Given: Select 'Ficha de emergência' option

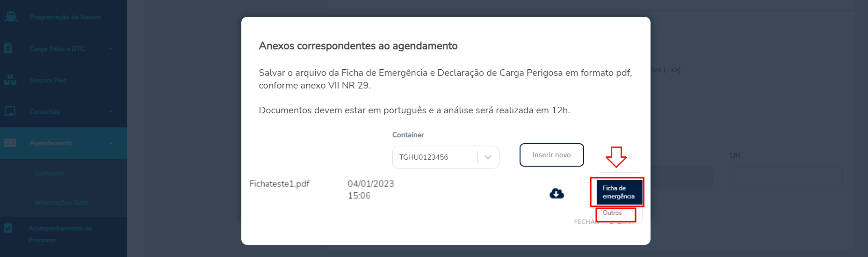Looking at the screenshot, I should (x=619, y=192).
